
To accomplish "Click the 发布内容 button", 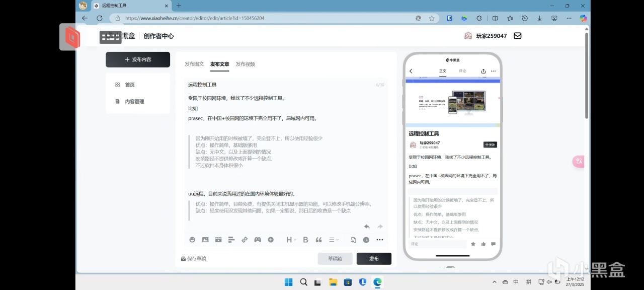I will coord(138,59).
